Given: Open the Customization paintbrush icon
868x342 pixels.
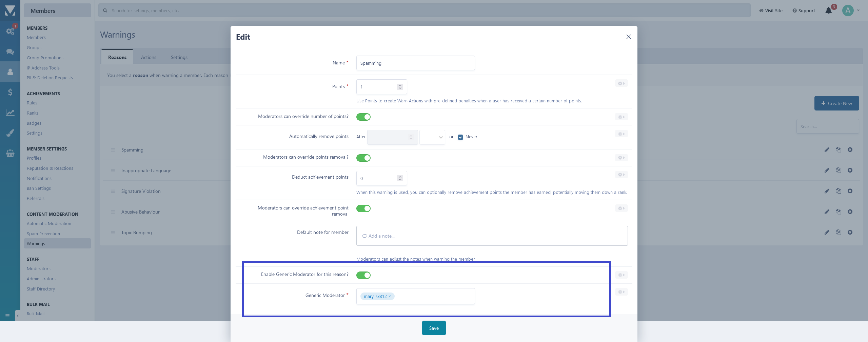Looking at the screenshot, I should pos(10,133).
